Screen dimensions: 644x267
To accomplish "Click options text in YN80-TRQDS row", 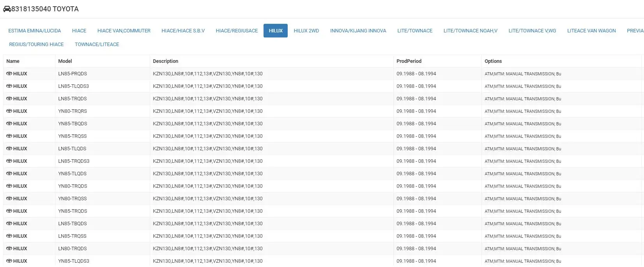I will (523, 186).
